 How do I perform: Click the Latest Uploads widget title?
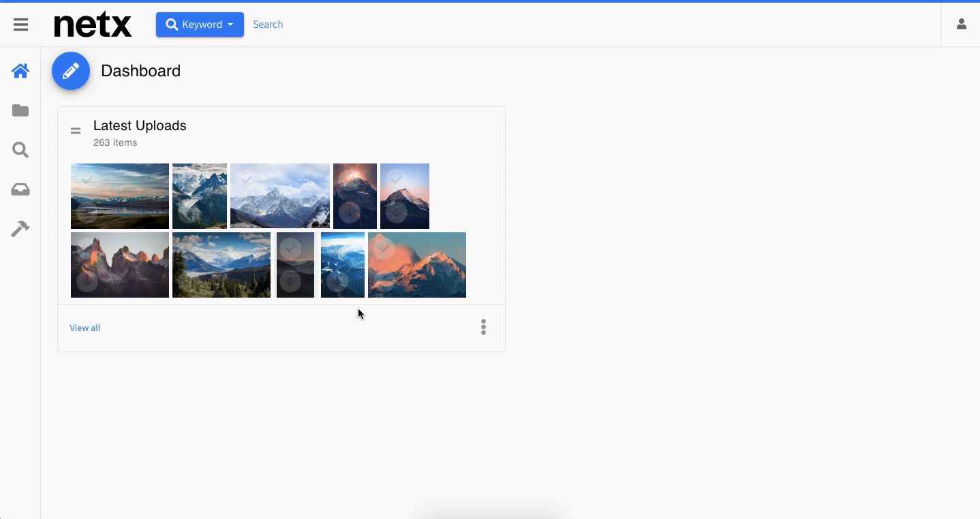point(140,126)
